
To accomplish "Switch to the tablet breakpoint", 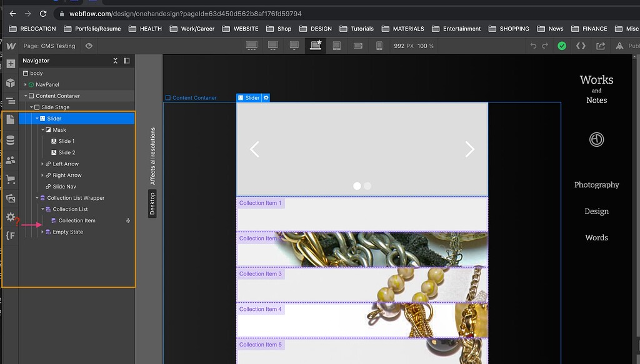I will pyautogui.click(x=336, y=45).
